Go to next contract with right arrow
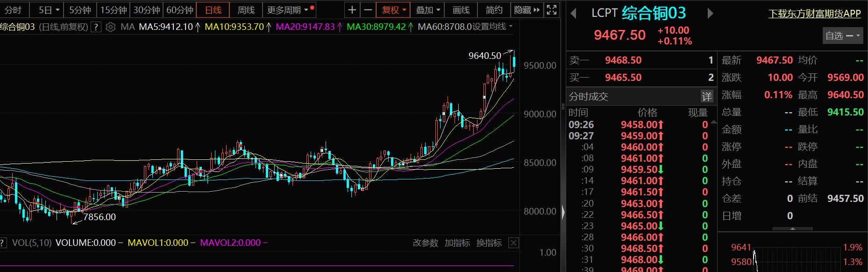868x272 pixels. tap(710, 14)
